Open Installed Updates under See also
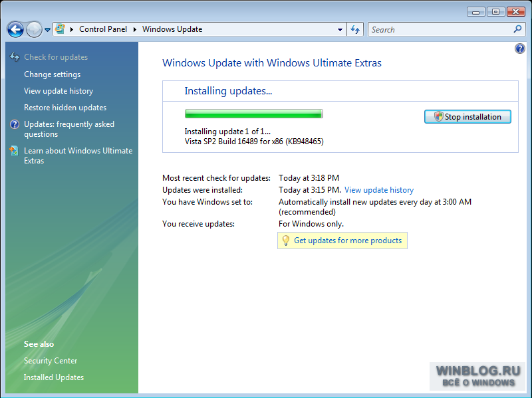The image size is (532, 398). 54,377
